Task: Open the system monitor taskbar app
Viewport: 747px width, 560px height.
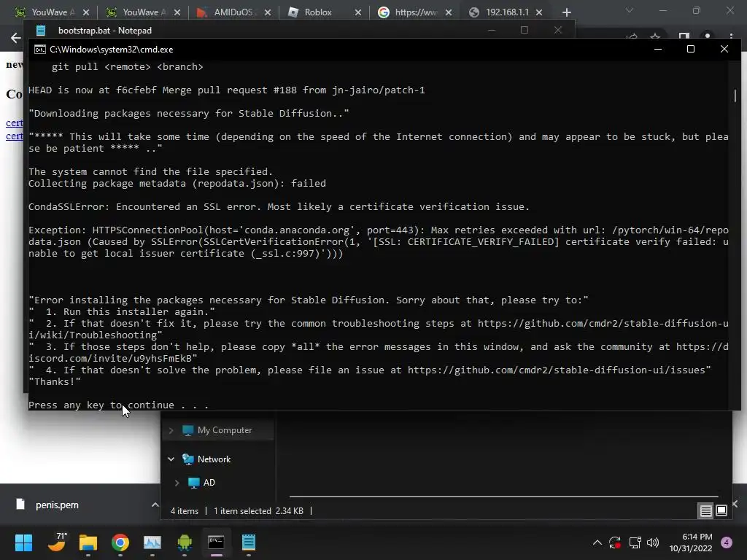Action: 152,542
